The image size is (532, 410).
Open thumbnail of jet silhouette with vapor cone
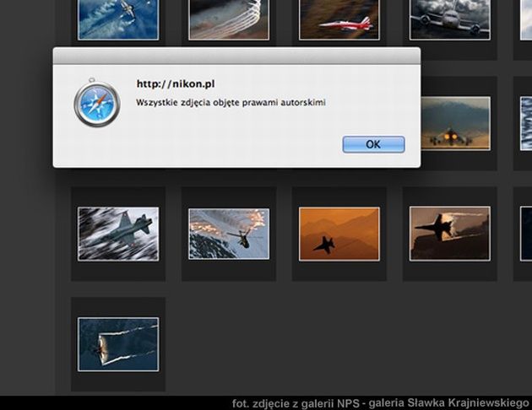click(x=450, y=234)
